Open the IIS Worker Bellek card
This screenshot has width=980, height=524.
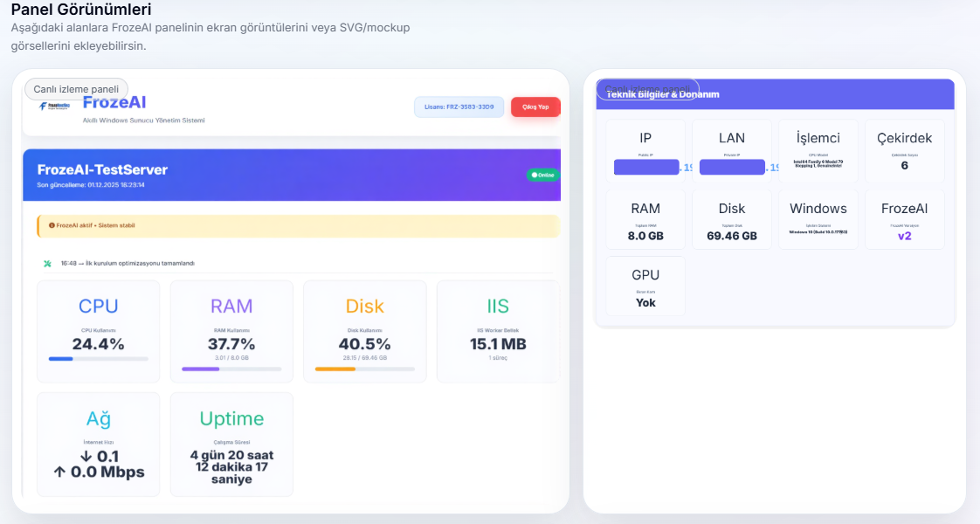click(498, 331)
